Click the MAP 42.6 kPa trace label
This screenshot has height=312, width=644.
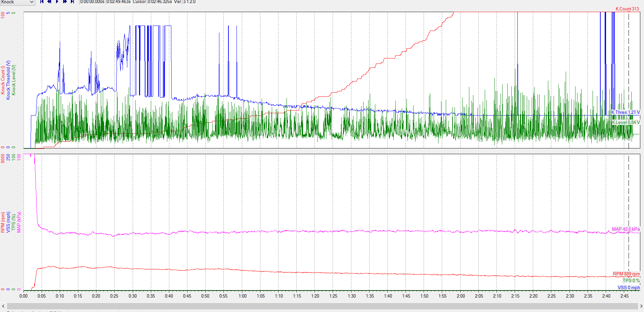tap(626, 229)
